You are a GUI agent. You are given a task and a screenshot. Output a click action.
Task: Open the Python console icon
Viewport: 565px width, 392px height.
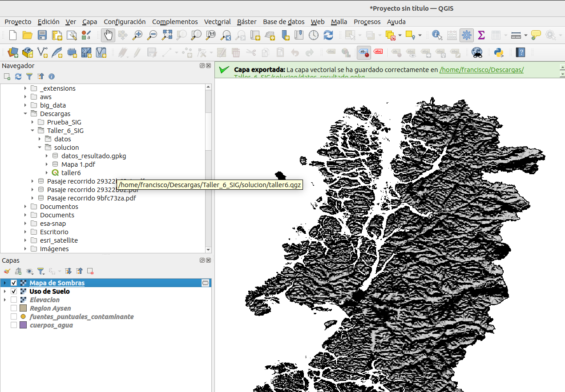click(x=499, y=52)
